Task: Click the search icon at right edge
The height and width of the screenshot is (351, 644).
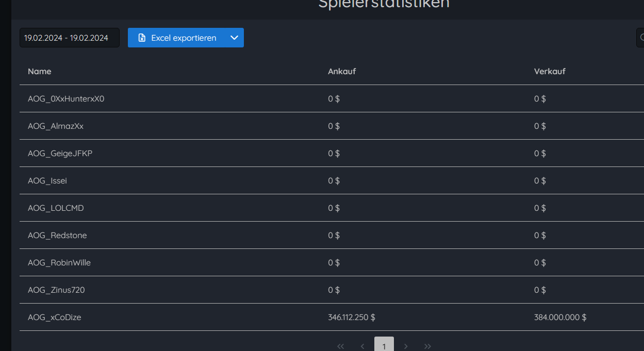Action: pyautogui.click(x=641, y=38)
